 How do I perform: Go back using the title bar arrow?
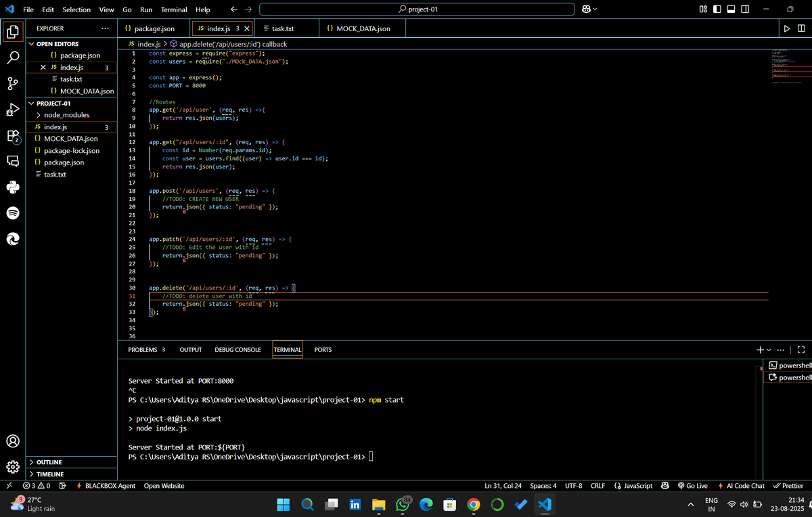233,9
